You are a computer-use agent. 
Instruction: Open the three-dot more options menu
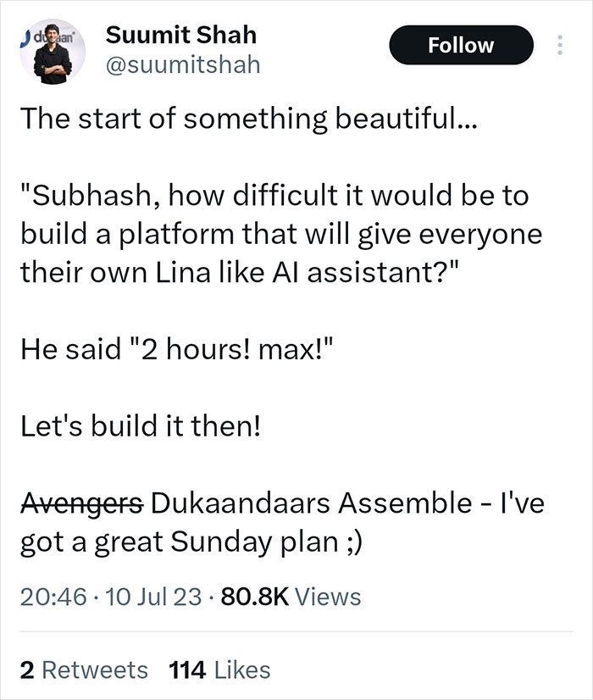tap(557, 45)
